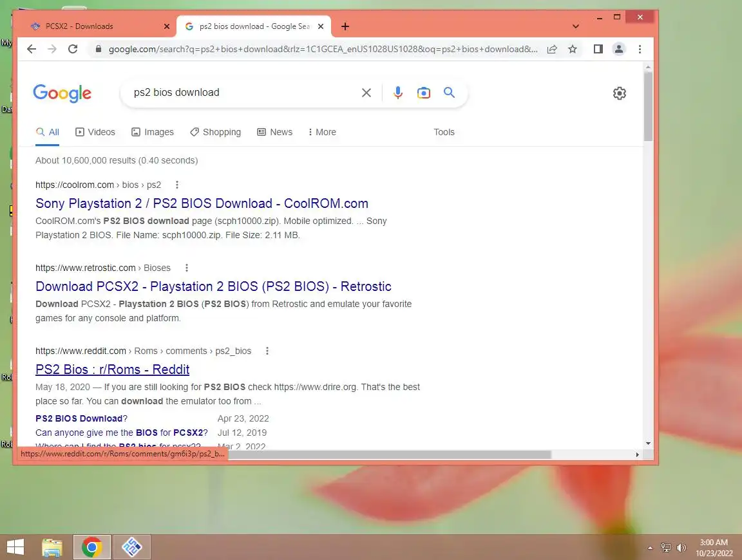Image resolution: width=742 pixels, height=560 pixels.
Task: Click the scrollbar down arrow
Action: click(649, 443)
